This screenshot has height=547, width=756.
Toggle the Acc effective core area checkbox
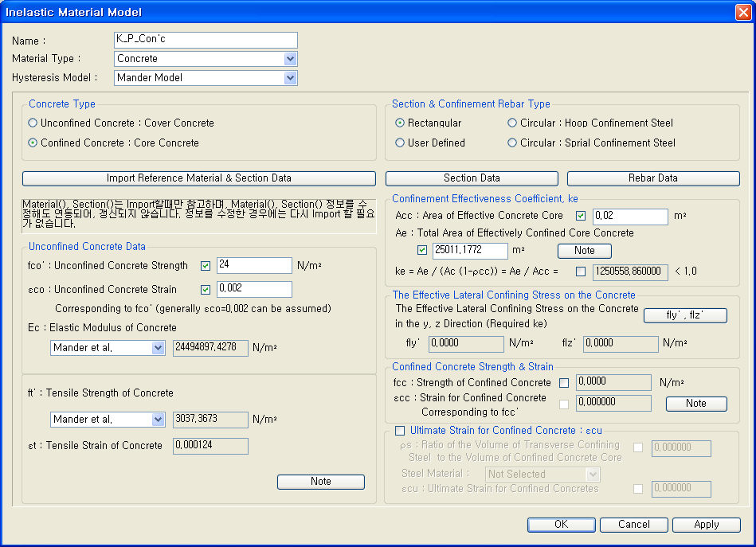tap(581, 216)
